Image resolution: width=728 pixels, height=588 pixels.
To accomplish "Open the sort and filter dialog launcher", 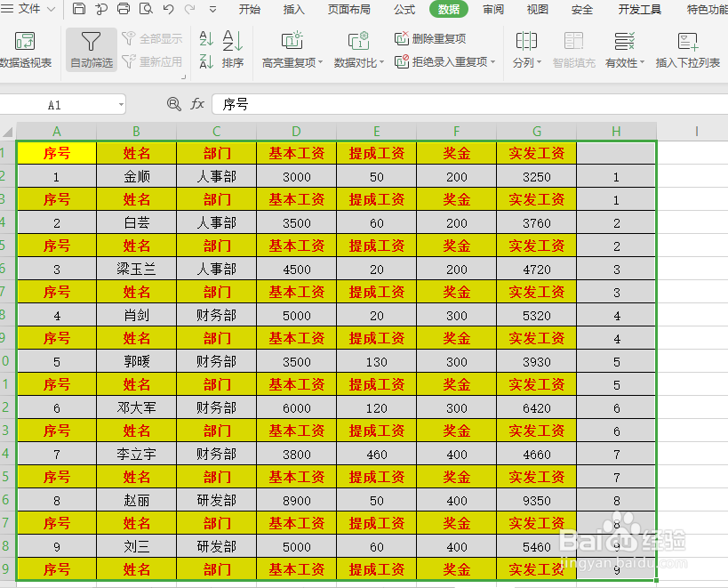I will click(x=183, y=77).
